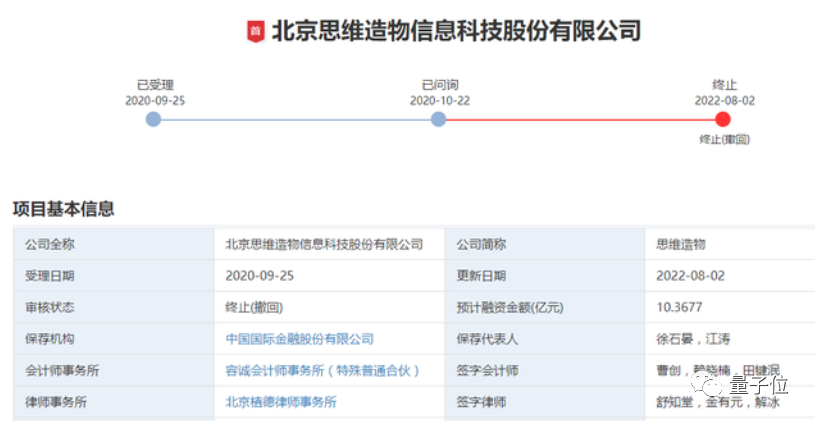Click the 10.3677 financing amount value

(679, 308)
